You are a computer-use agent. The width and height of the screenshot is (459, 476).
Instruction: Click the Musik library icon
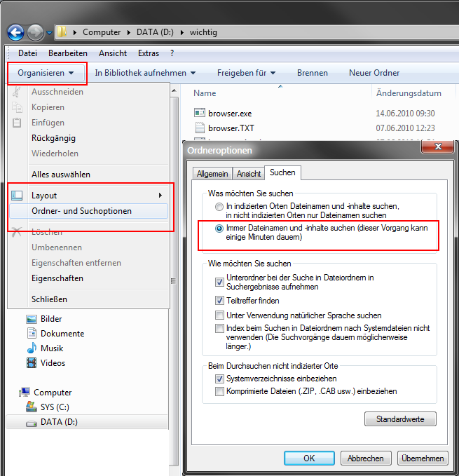pyautogui.click(x=32, y=348)
